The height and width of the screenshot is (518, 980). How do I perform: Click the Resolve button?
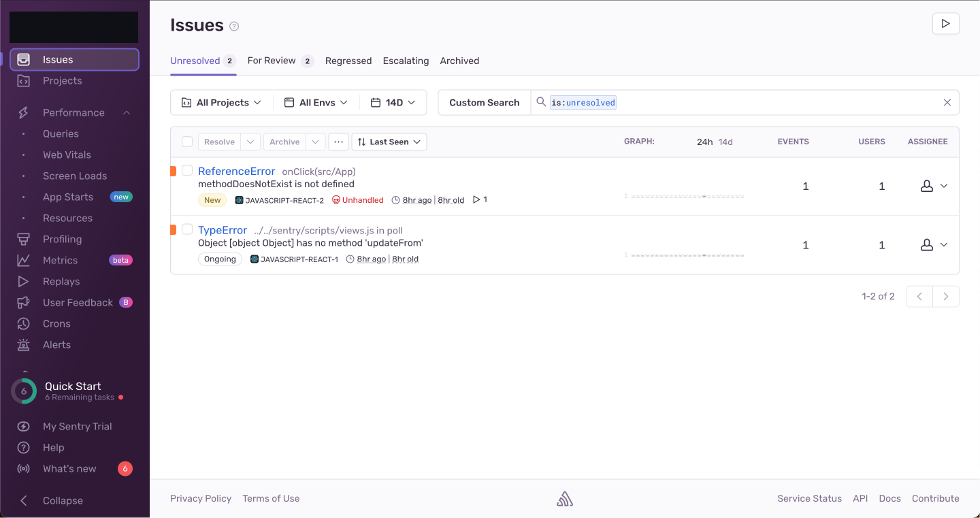click(219, 142)
